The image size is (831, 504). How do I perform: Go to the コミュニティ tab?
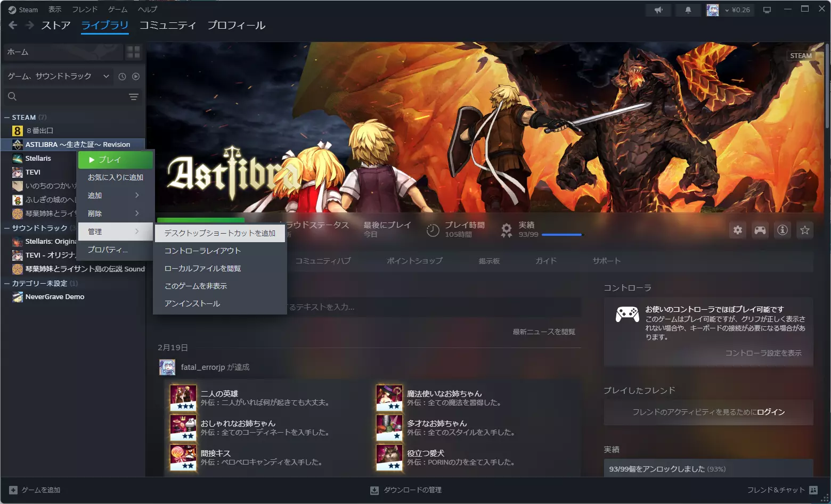(x=168, y=26)
